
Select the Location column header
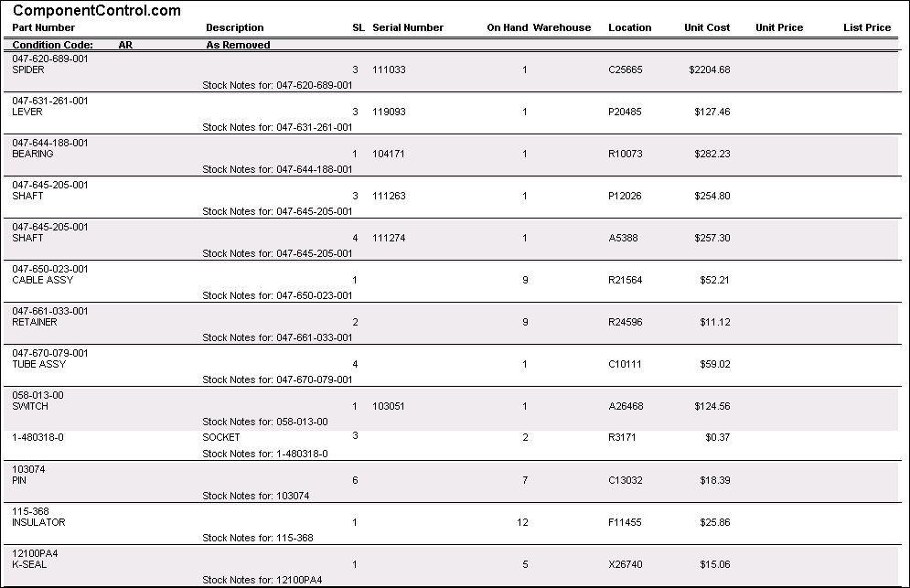tap(630, 27)
